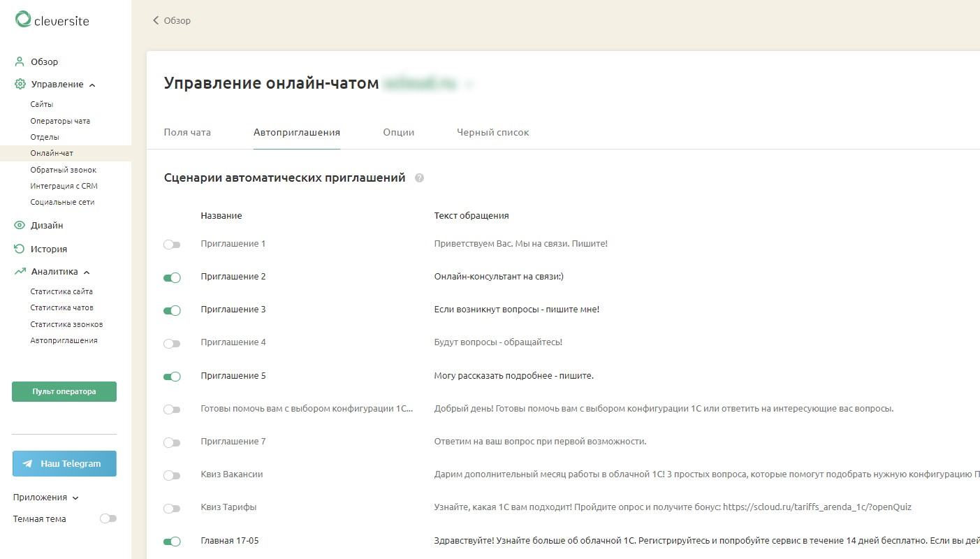Click the Главная 17-05 row name
Screen dimensions: 980x559
tap(230, 541)
